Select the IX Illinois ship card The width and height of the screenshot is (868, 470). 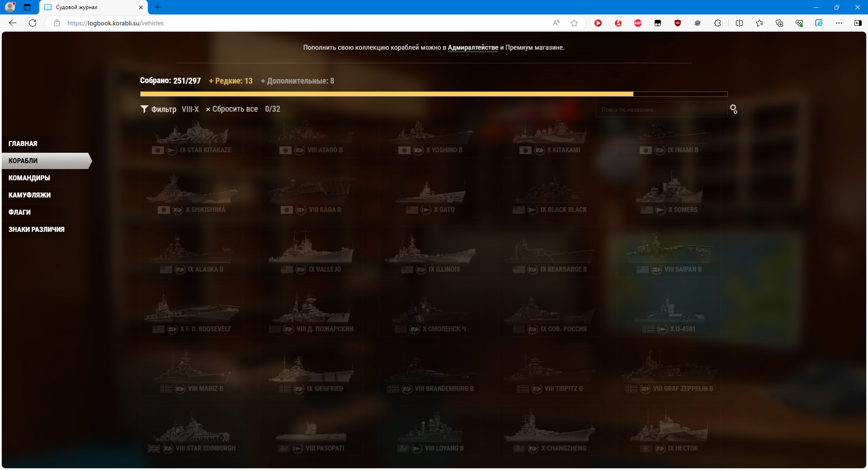(430, 252)
